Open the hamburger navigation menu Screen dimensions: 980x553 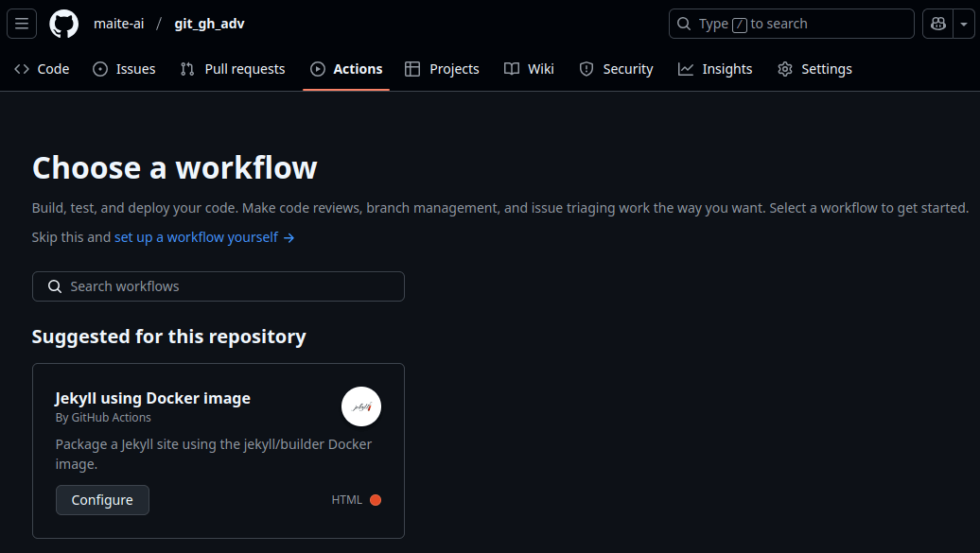[22, 24]
